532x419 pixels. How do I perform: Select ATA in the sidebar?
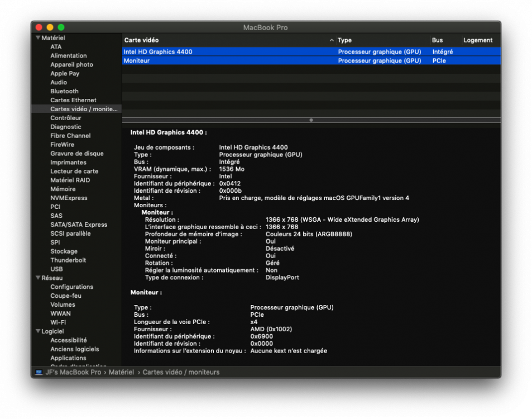point(56,47)
